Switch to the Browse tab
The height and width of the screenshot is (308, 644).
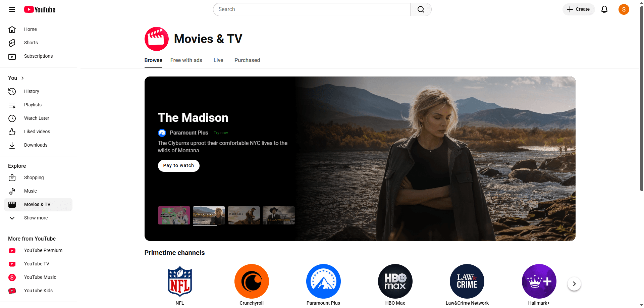point(153,60)
